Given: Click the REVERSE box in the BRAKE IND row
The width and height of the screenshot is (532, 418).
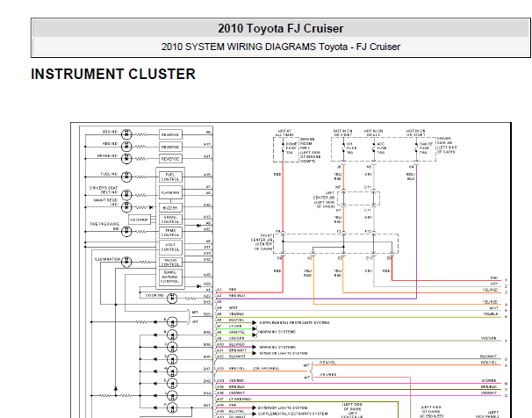Looking at the screenshot, I should click(170, 159).
